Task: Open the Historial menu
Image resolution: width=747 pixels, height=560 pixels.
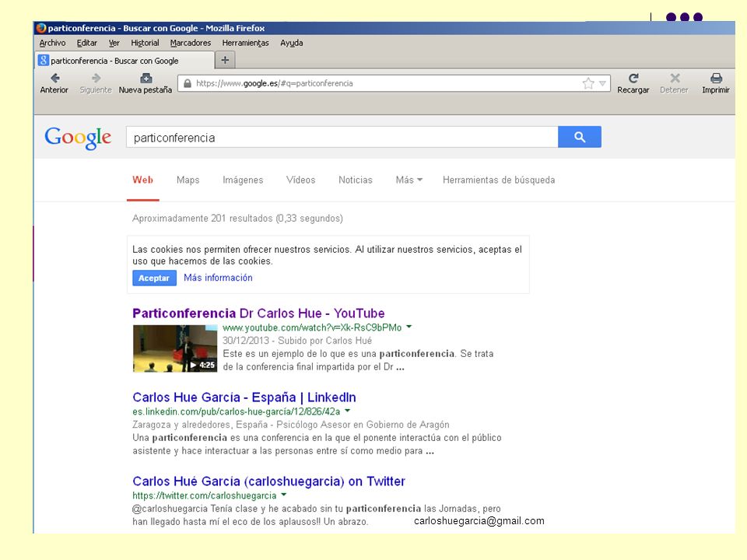Action: click(145, 43)
